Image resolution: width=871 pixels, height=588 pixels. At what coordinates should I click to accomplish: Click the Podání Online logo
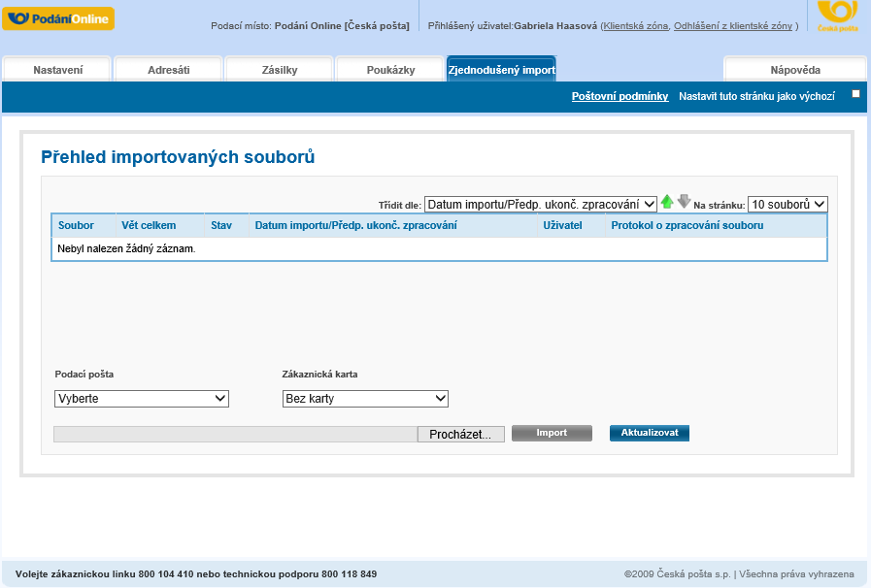pos(58,18)
